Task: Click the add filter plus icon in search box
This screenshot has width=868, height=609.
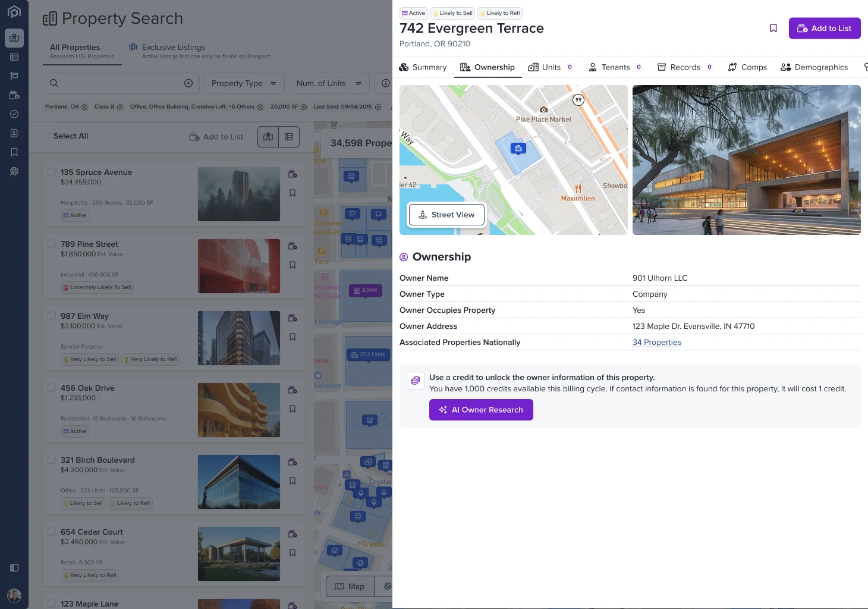Action: [x=188, y=83]
